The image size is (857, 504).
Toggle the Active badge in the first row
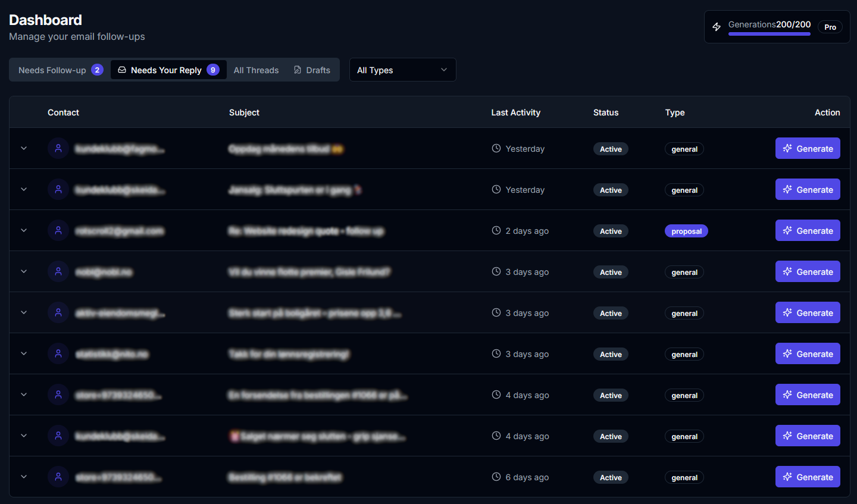click(611, 149)
